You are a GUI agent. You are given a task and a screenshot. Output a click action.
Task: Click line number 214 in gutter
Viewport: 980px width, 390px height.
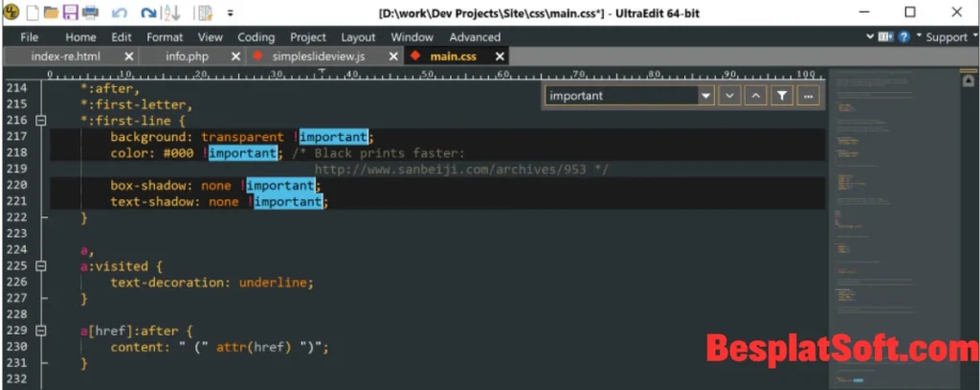click(16, 88)
